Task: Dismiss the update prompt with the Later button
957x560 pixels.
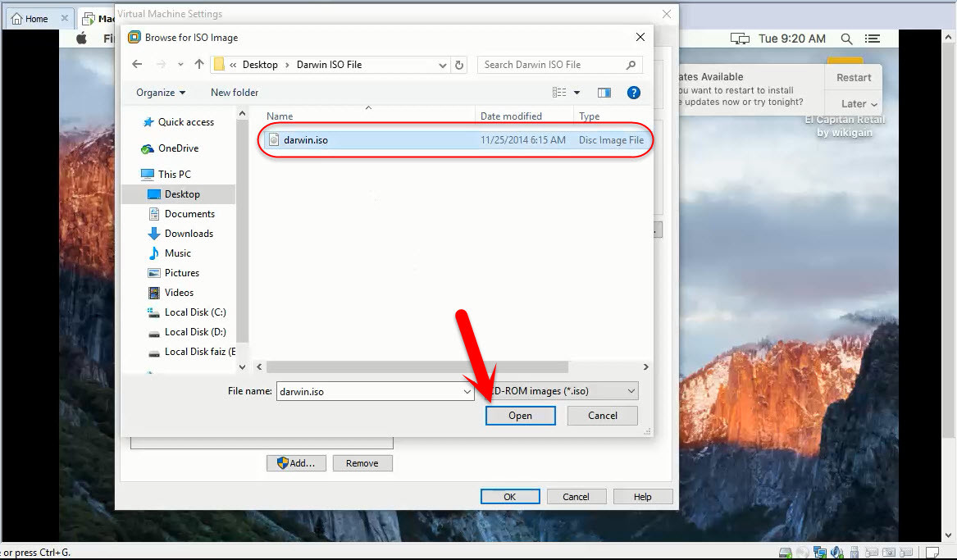Action: pyautogui.click(x=854, y=103)
